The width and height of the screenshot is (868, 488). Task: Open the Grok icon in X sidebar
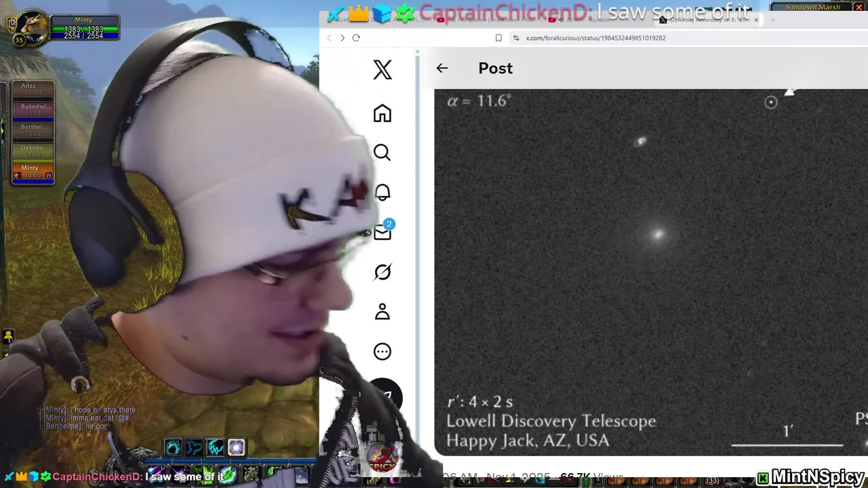[382, 272]
